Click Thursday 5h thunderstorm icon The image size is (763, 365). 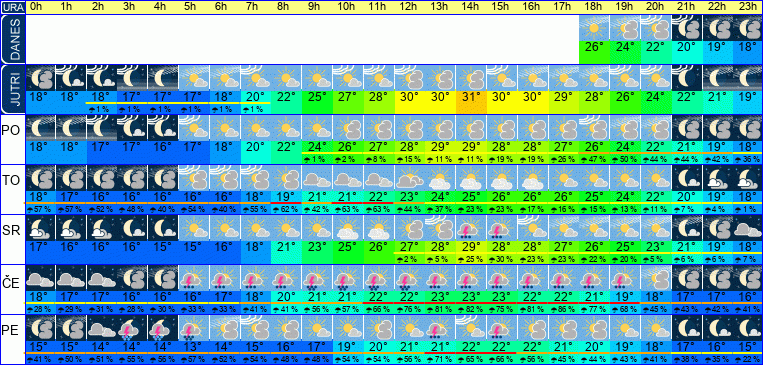tap(194, 278)
